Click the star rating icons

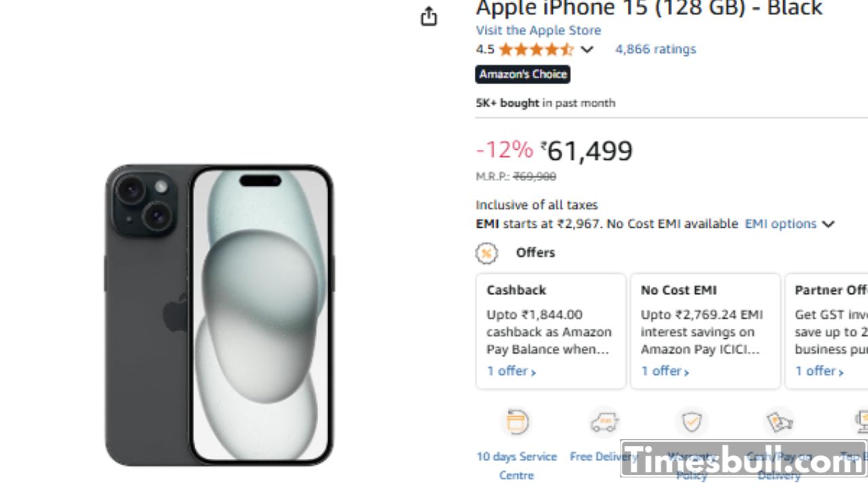click(536, 49)
